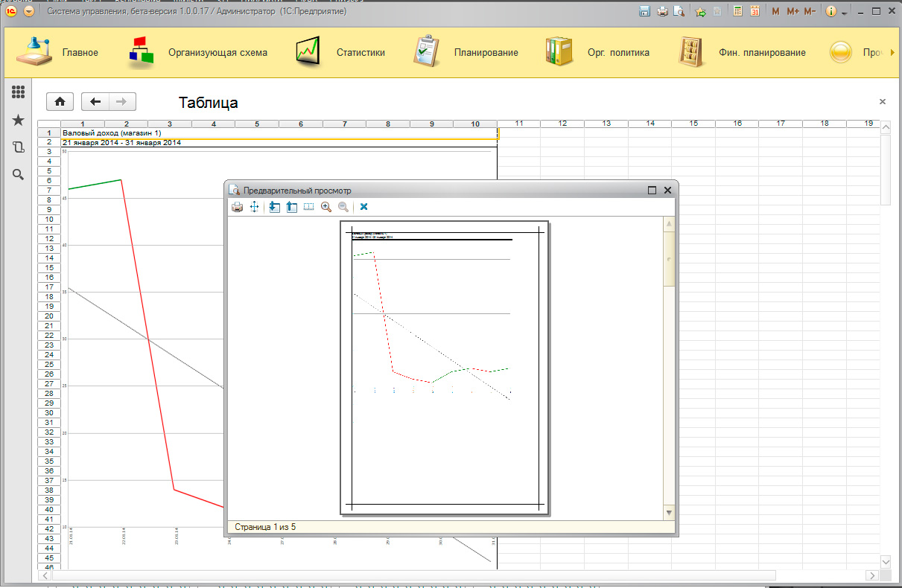The image size is (902, 588).
Task: Open history icon in left sidebar
Action: point(19,147)
